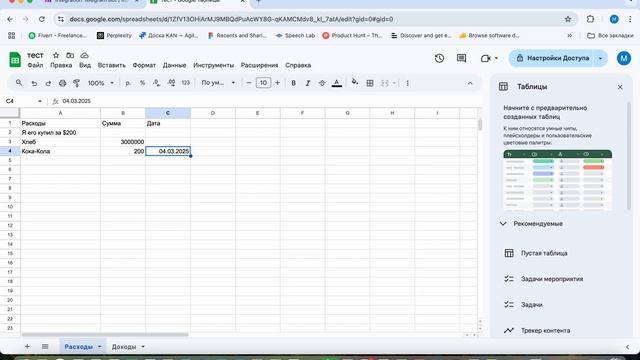Decrease decimal places
Screen dimensions: 640x360
tap(157, 83)
